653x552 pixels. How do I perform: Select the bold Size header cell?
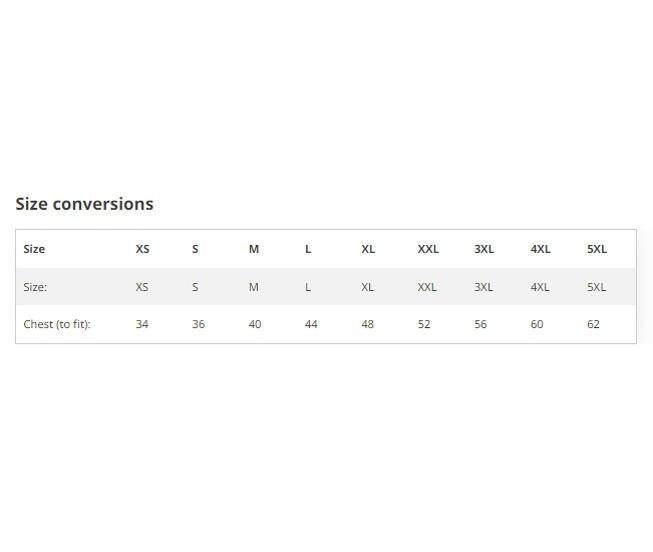tap(34, 249)
